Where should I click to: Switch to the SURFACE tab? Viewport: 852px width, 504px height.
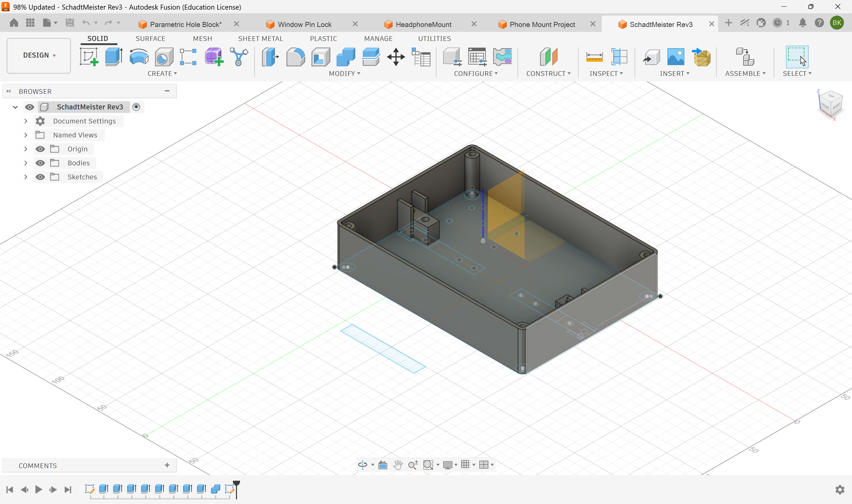click(150, 39)
